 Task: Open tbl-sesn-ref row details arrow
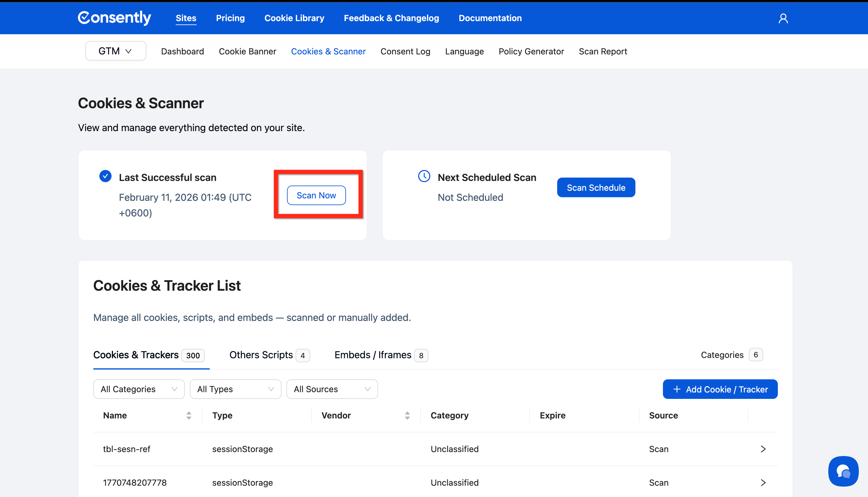click(763, 449)
